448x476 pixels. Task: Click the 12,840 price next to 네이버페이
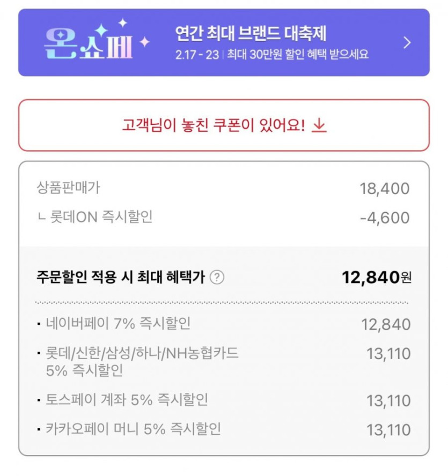pyautogui.click(x=386, y=324)
